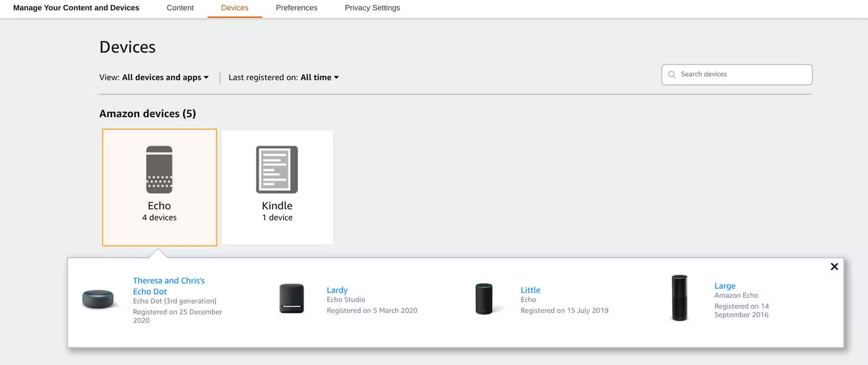Click the '4 devices' text under Echo
The width and height of the screenshot is (868, 365).
coord(159,218)
